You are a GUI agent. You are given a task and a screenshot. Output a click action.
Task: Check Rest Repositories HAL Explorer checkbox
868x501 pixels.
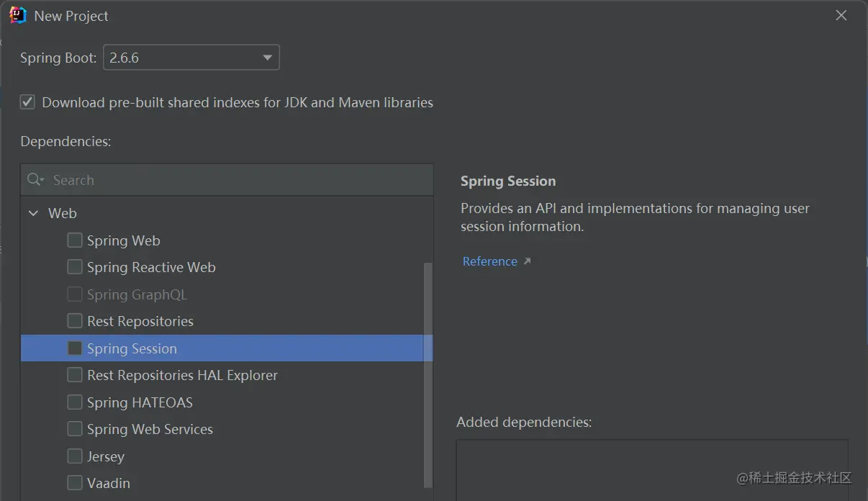point(75,375)
